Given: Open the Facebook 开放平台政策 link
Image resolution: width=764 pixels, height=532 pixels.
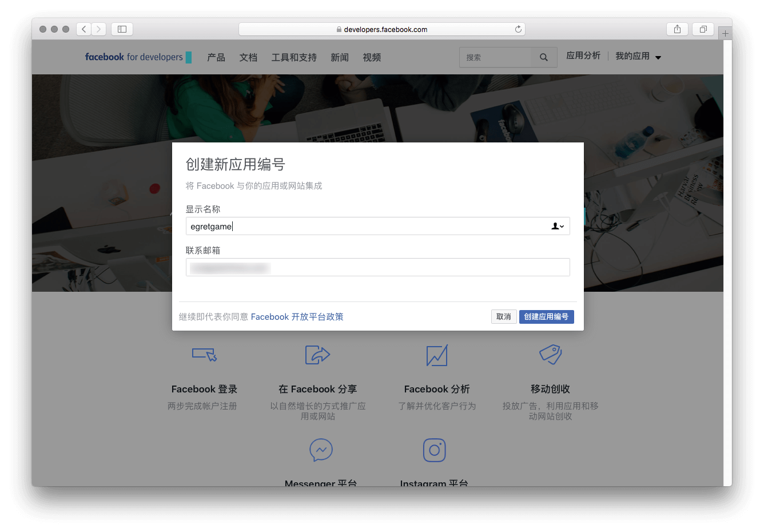Looking at the screenshot, I should pyautogui.click(x=297, y=317).
